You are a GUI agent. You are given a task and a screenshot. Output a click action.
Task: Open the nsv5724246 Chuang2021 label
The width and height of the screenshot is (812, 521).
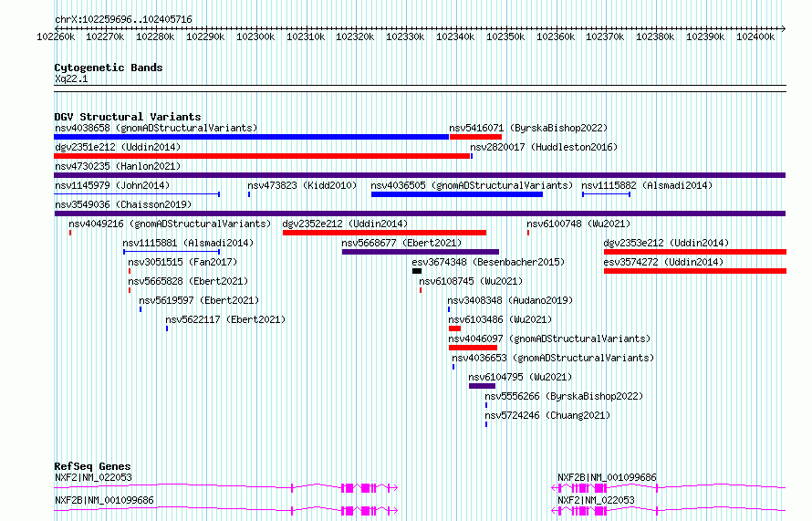point(547,415)
